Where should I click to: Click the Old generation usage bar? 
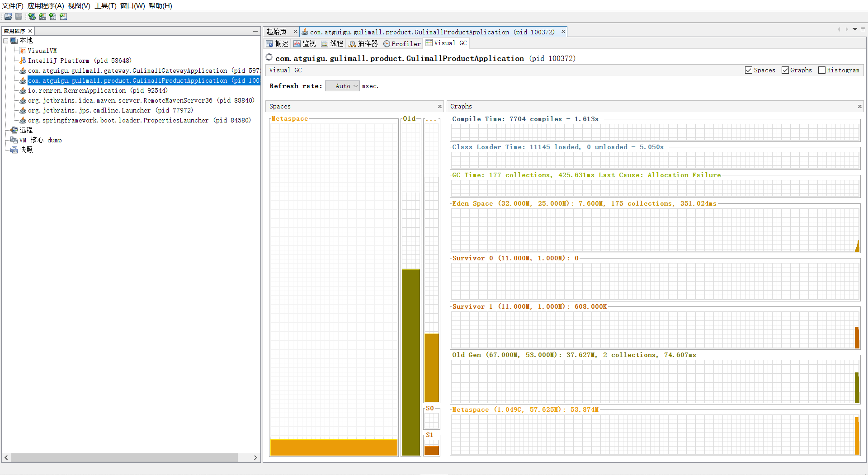coord(411,362)
